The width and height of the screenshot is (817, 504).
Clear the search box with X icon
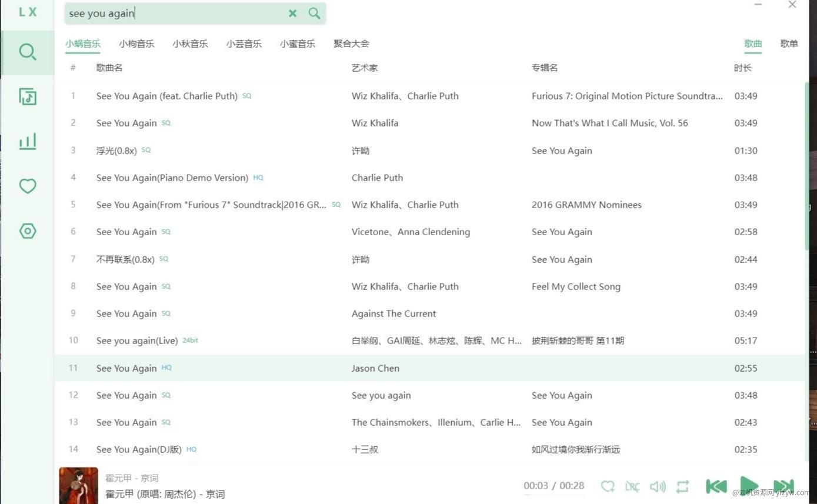click(292, 13)
